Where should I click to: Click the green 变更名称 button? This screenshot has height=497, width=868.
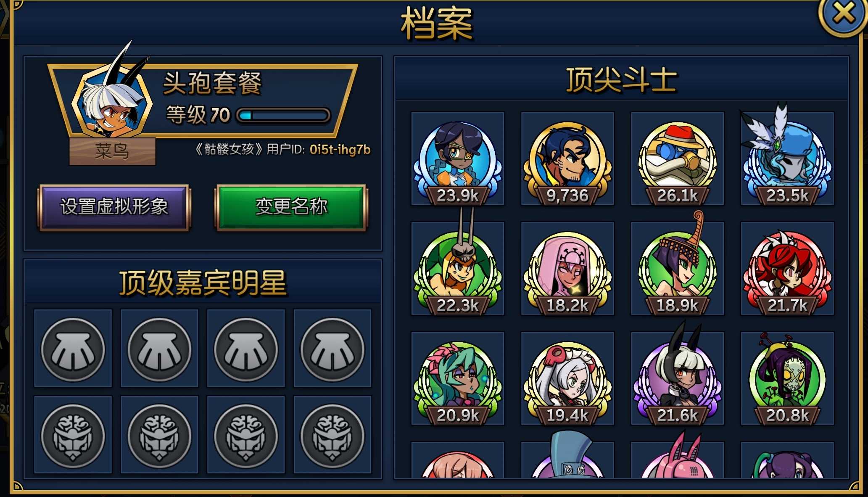click(x=291, y=207)
